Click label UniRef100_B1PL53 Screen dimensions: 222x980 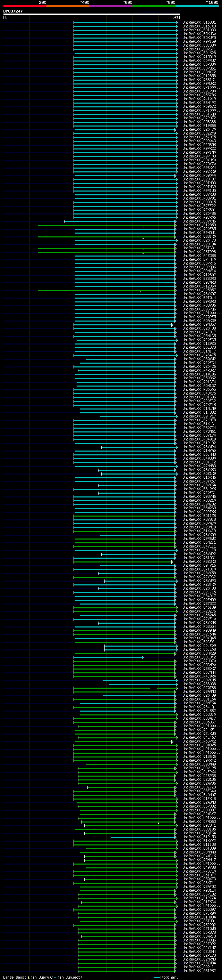click(199, 837)
